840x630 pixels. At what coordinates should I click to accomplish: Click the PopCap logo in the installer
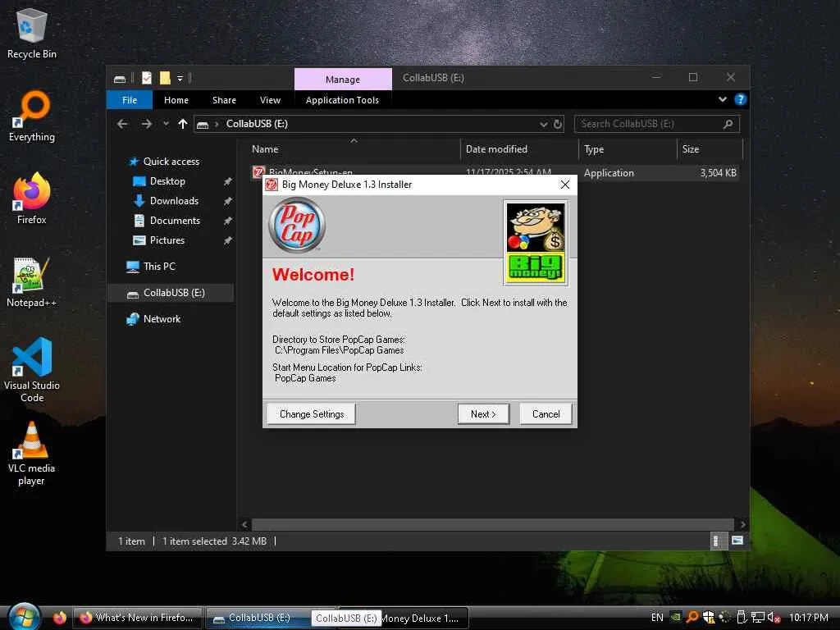pyautogui.click(x=297, y=225)
